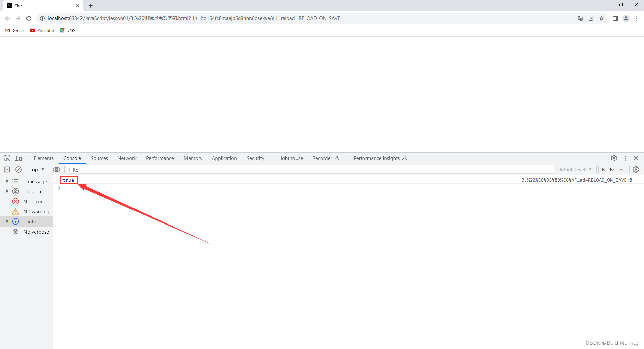
Task: Click the true console output value
Action: coord(68,180)
